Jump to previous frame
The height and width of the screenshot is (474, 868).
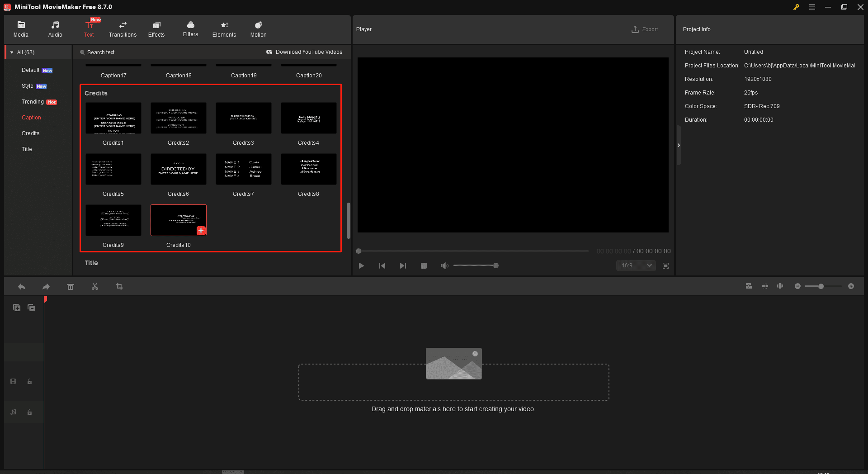point(382,266)
